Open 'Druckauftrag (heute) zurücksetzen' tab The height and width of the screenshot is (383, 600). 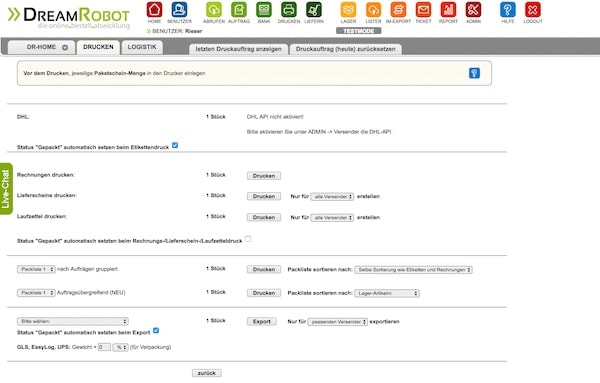pos(346,49)
